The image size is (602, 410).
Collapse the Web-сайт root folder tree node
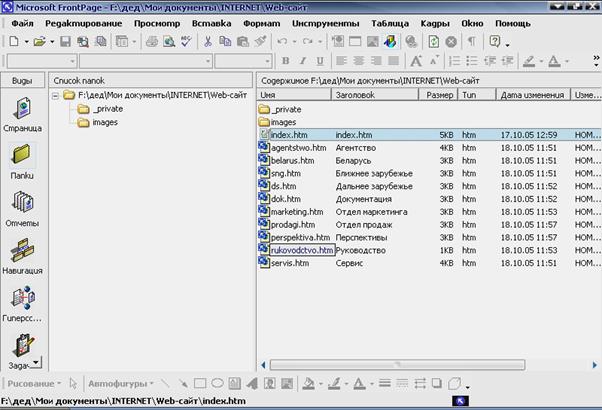[56, 96]
